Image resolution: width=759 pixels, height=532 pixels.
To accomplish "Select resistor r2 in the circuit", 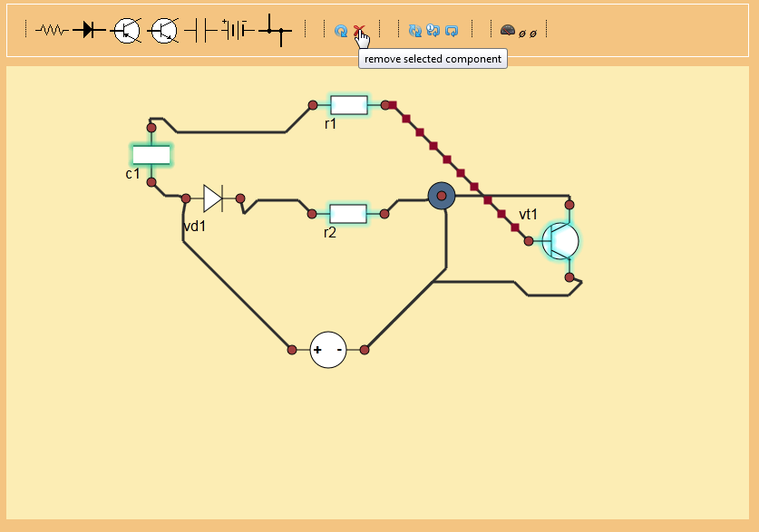I will tap(348, 214).
